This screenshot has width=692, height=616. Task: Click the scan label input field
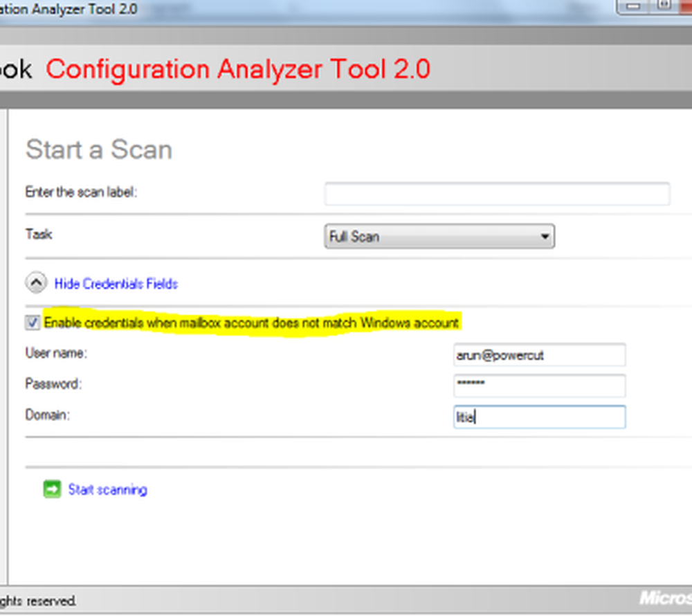[498, 193]
